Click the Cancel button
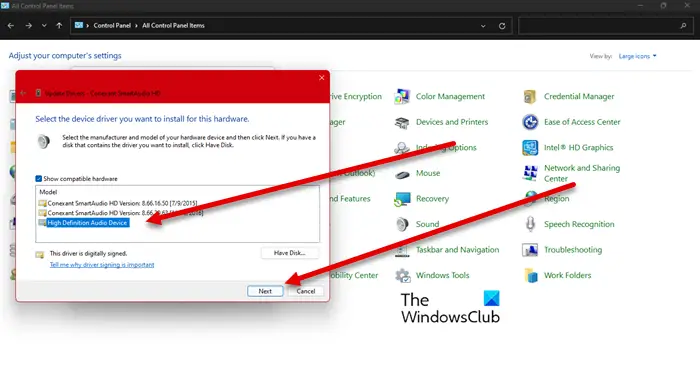700x369 pixels. [x=306, y=291]
